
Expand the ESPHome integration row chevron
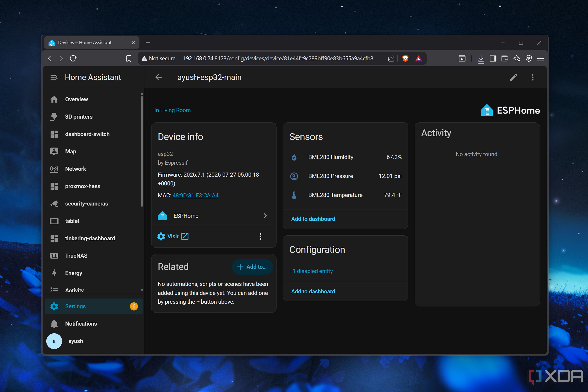point(265,216)
